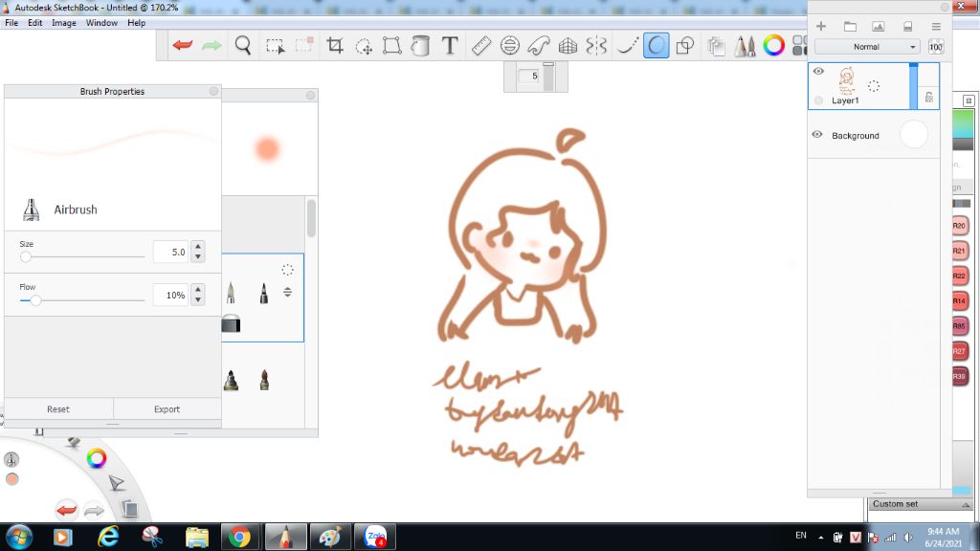
Task: Increase brush Size with up arrow
Action: click(x=198, y=247)
